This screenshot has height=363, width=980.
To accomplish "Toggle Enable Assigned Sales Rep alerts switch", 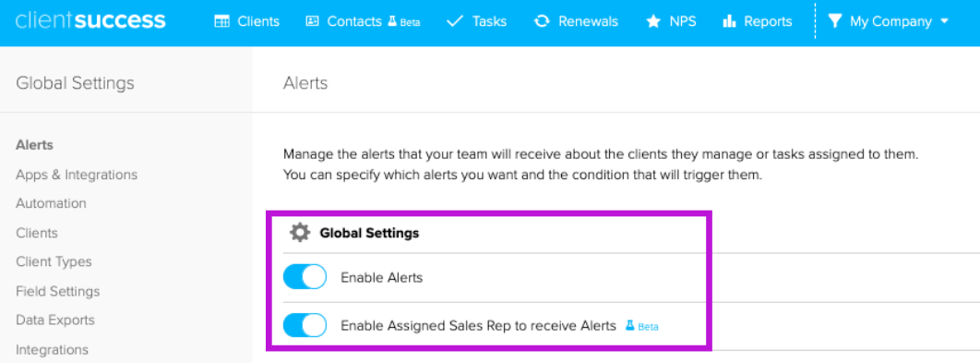I will 305,325.
